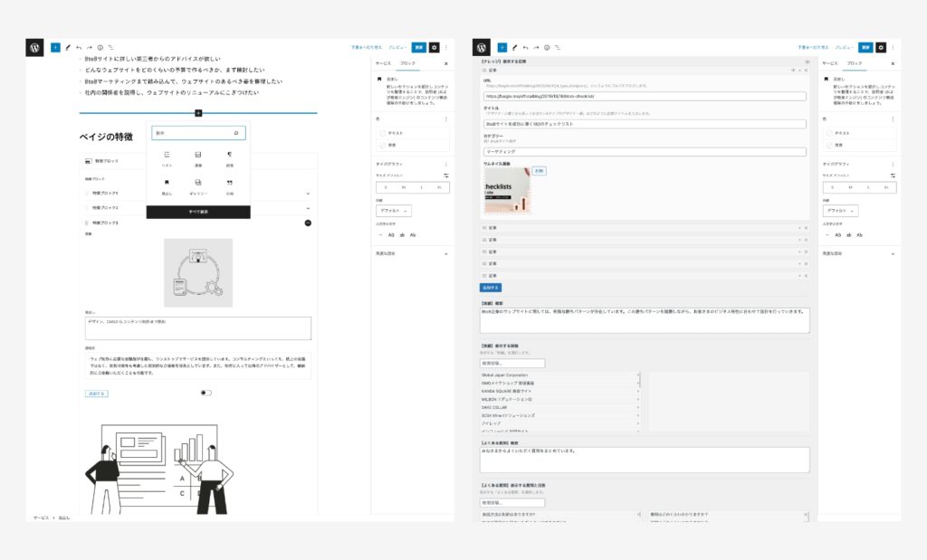Screen dimensions: 927x560
Task: Click WordPress logo in left editor
Action: pyautogui.click(x=35, y=48)
